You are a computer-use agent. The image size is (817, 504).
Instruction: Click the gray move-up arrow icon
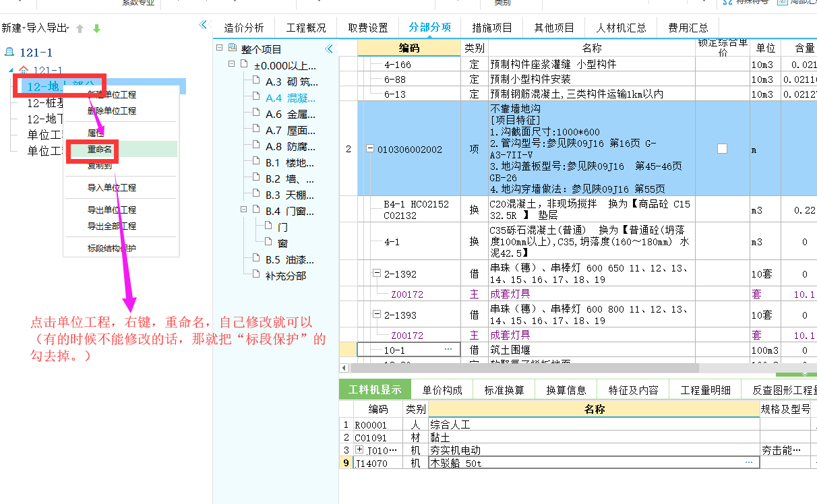(80, 28)
